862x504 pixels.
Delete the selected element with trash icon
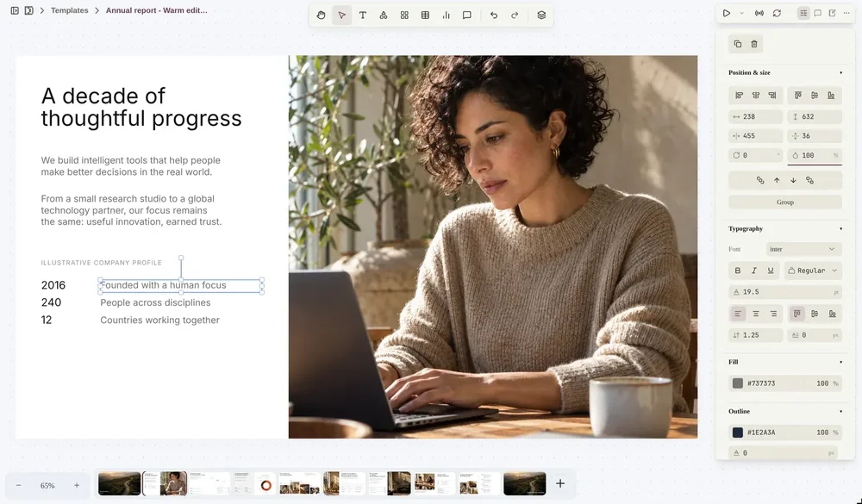(x=754, y=44)
